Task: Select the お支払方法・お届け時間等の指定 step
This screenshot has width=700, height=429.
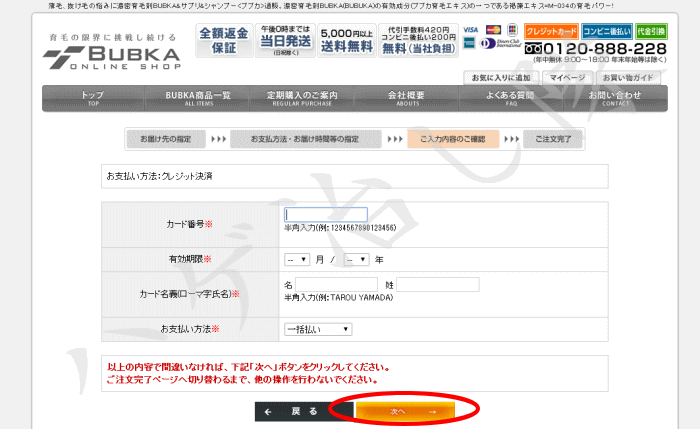Action: 305,139
